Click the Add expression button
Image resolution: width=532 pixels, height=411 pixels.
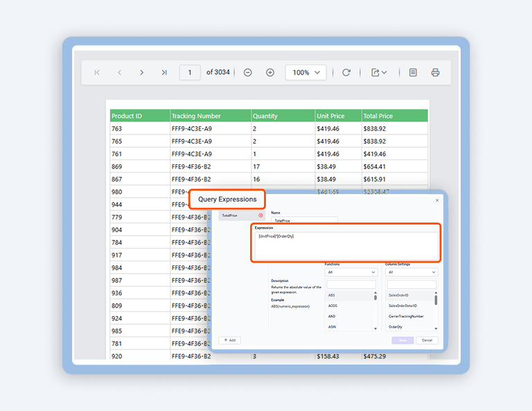(230, 340)
